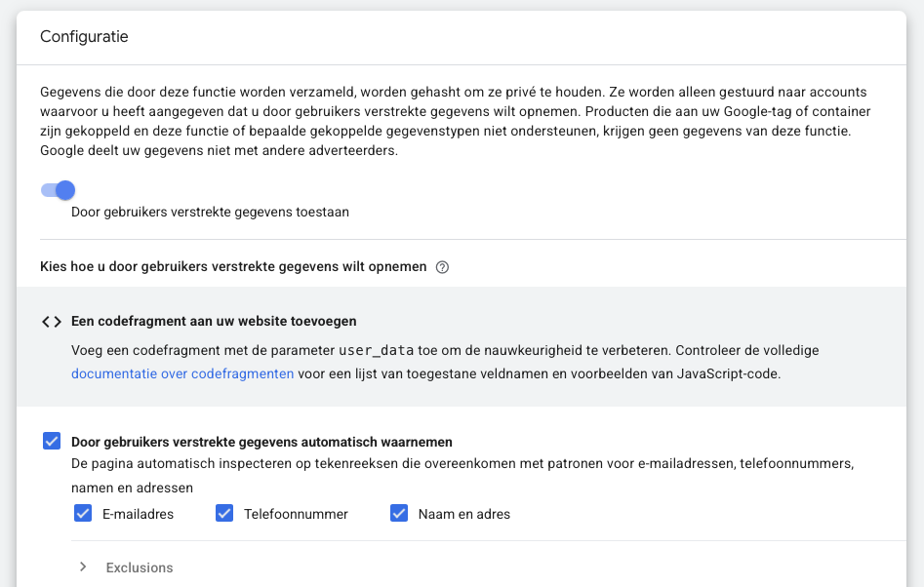Click "Kies hoe u door gebruikers" heading

[233, 267]
